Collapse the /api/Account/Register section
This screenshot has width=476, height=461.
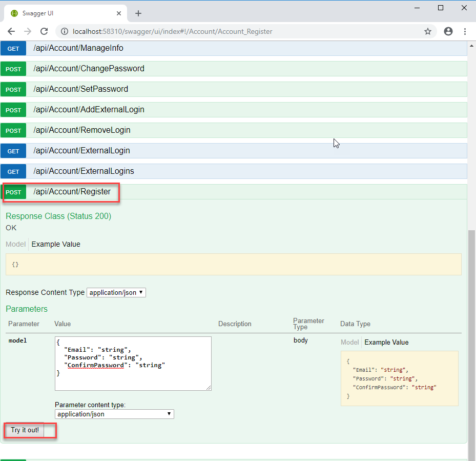coord(72,192)
